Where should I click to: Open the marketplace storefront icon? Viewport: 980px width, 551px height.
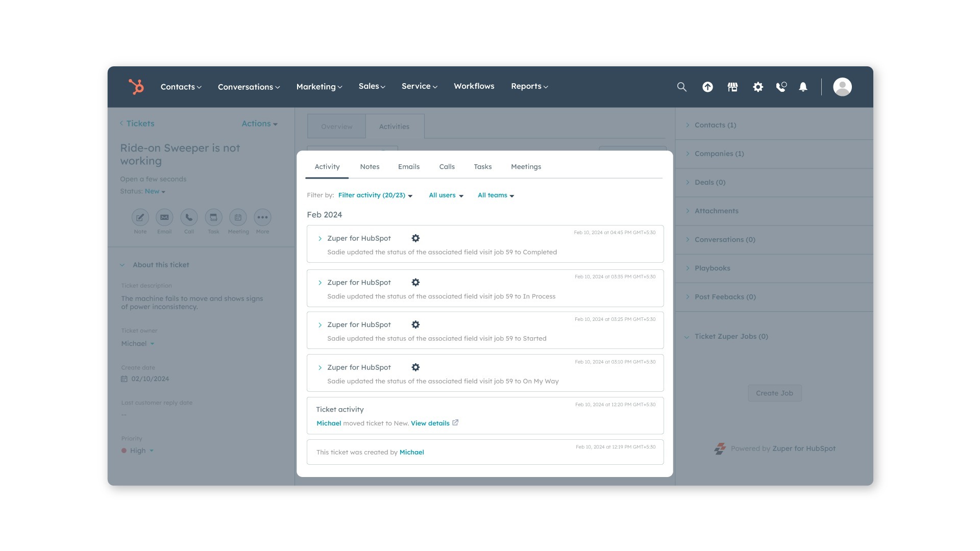(x=732, y=87)
